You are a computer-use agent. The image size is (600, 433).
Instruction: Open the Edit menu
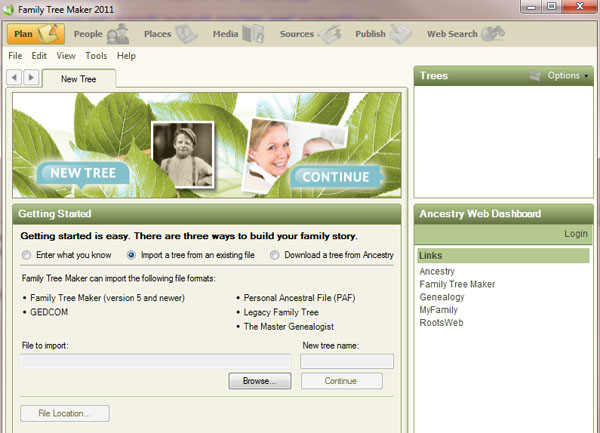[39, 56]
